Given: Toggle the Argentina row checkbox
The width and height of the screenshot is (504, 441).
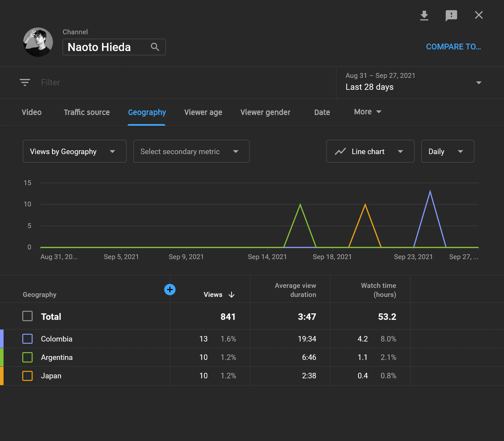Looking at the screenshot, I should pos(27,357).
